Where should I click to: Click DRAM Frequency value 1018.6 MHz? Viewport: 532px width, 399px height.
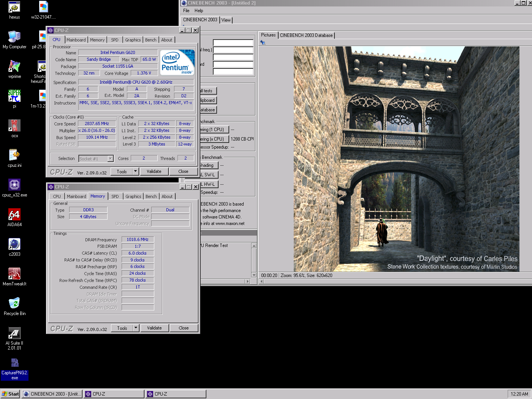(x=138, y=239)
